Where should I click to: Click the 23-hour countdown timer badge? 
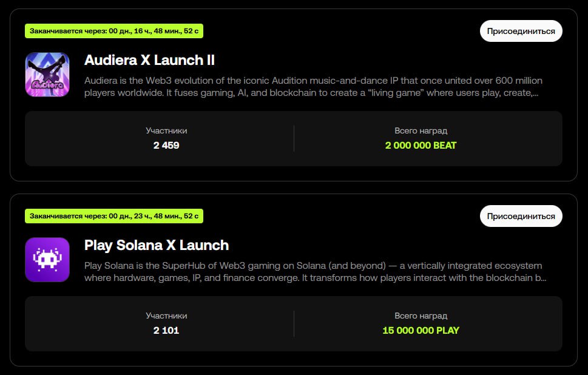point(113,216)
